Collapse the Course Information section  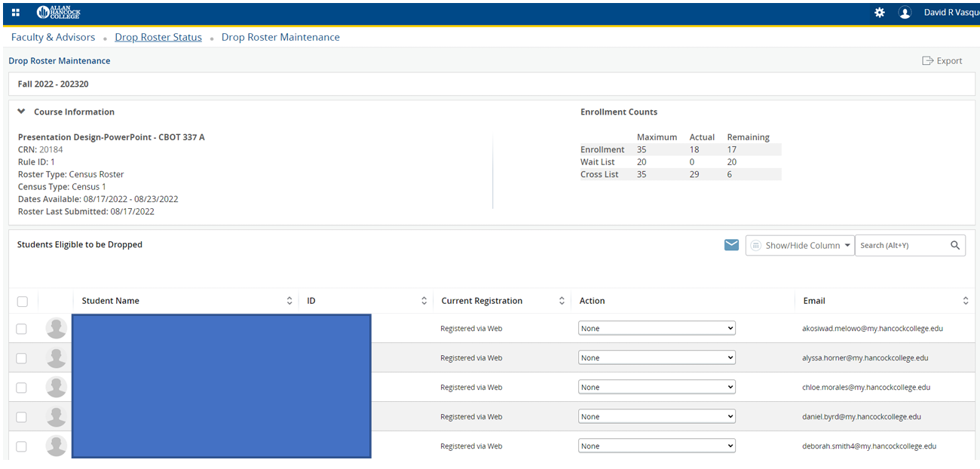22,112
